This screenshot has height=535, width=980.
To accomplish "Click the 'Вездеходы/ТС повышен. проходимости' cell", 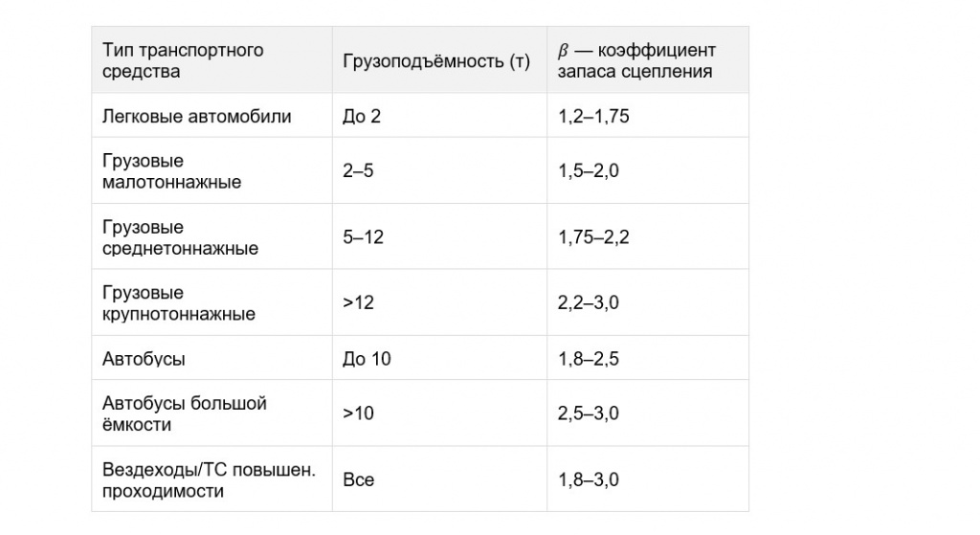I will coord(212,479).
